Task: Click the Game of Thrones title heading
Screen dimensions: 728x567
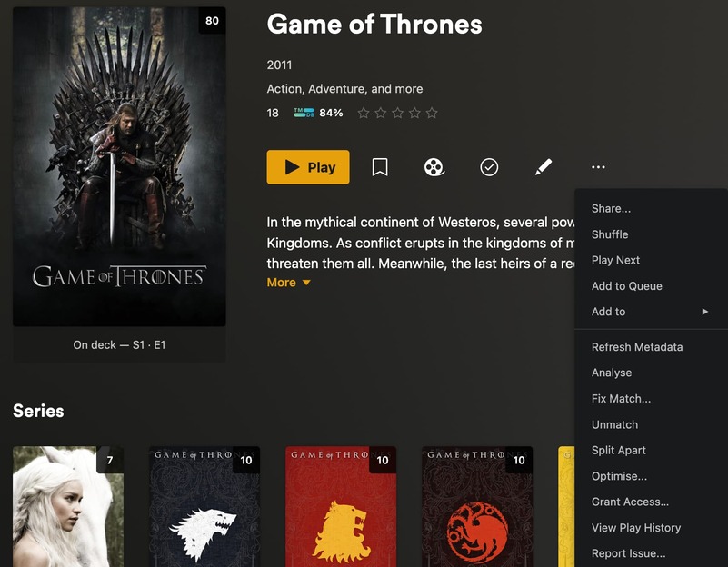Action: click(x=374, y=25)
